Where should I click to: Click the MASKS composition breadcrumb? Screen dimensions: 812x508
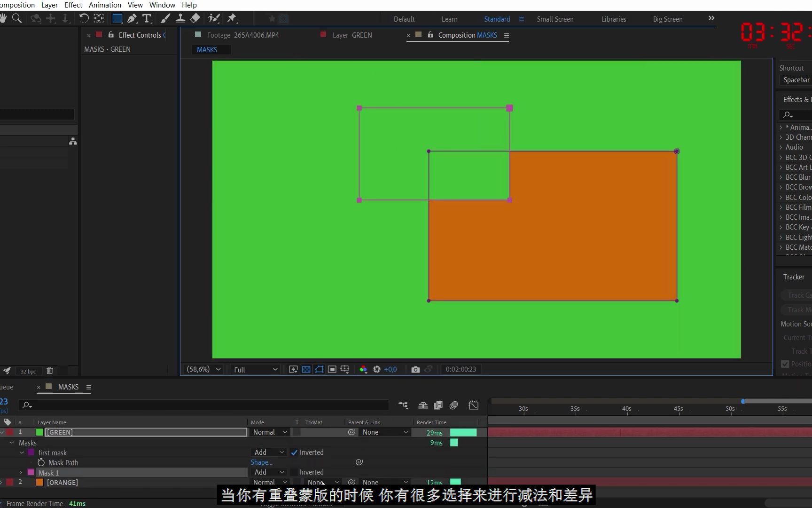(207, 50)
